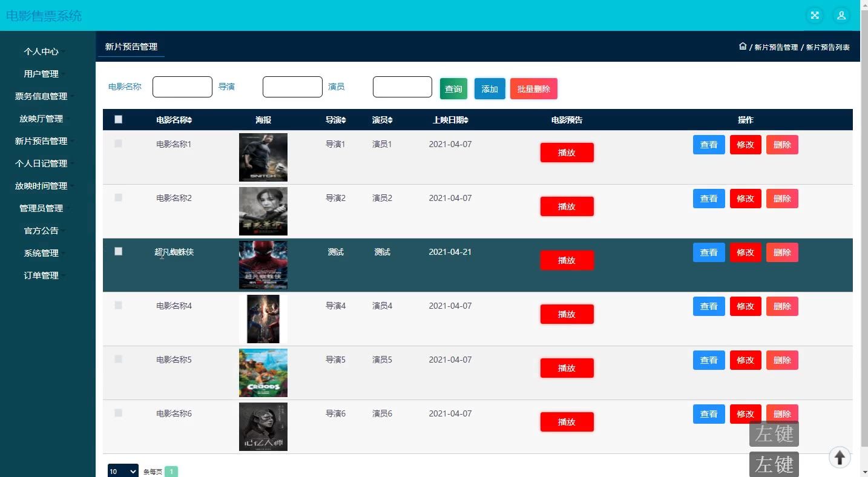Screen dimensions: 868x477
Task: Open 系统管理 sidebar menu
Action: 41,253
